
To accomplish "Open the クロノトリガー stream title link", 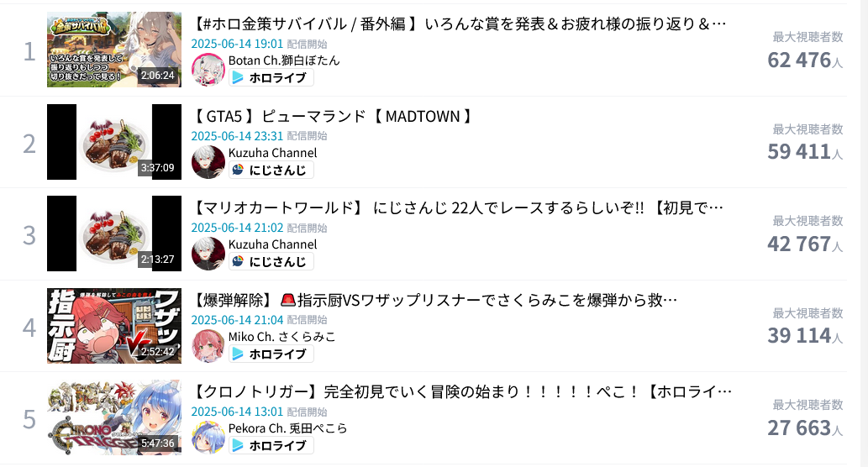I will pyautogui.click(x=461, y=392).
